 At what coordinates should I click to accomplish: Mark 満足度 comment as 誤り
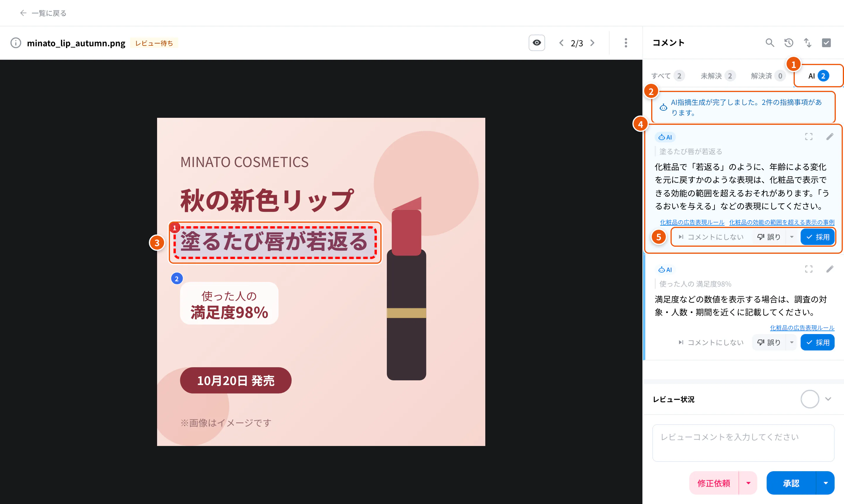point(769,342)
